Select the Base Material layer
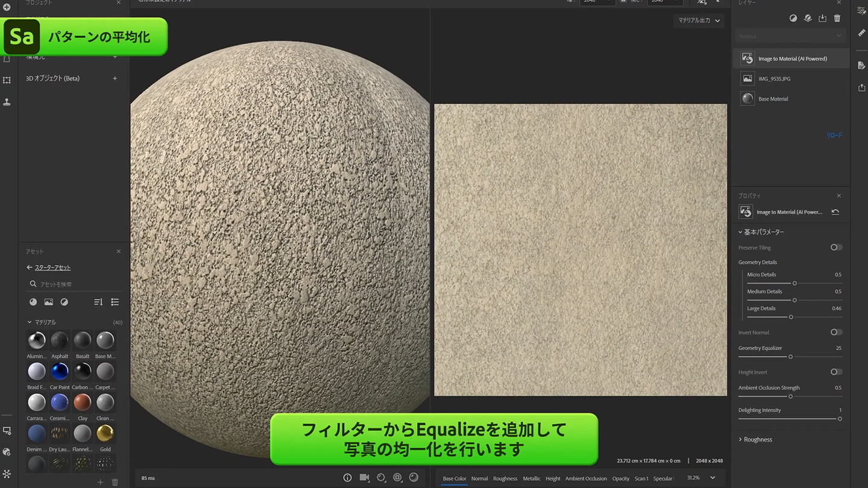868x488 pixels. point(791,99)
